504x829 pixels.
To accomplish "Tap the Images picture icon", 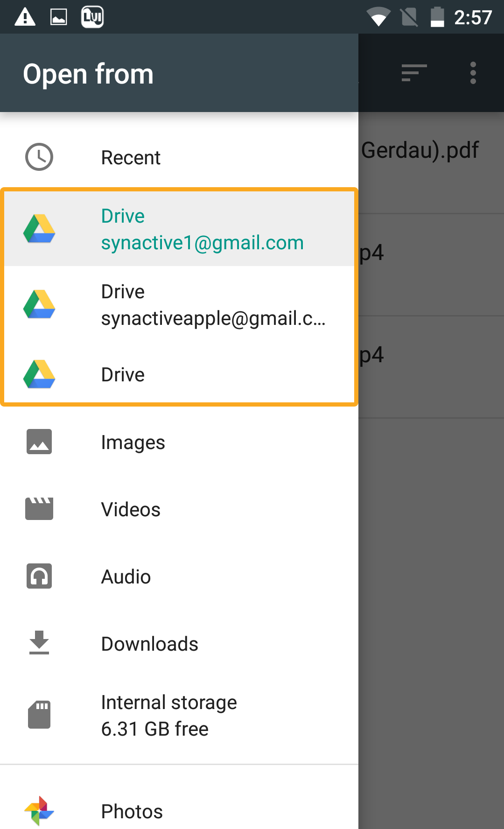I will coord(39,442).
